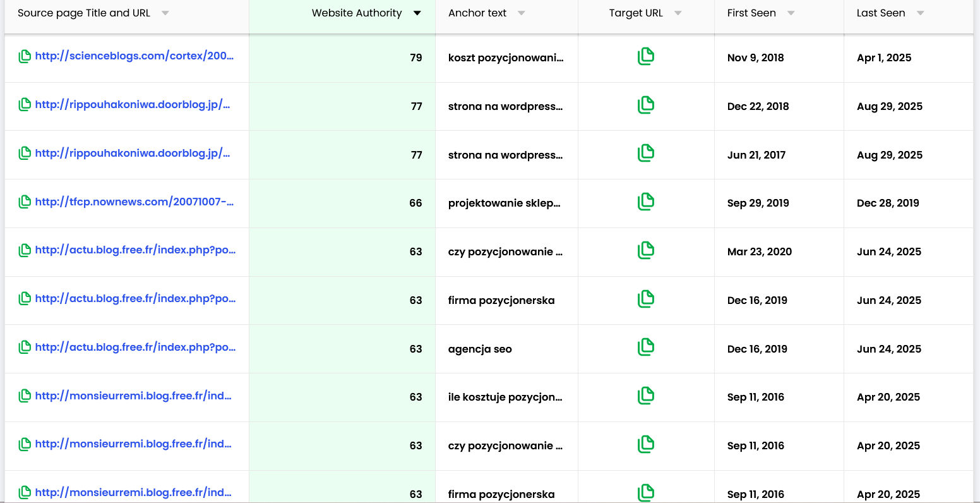This screenshot has height=503, width=980.
Task: Copy the tfcp.nownews.com source URL icon
Action: pyautogui.click(x=25, y=202)
